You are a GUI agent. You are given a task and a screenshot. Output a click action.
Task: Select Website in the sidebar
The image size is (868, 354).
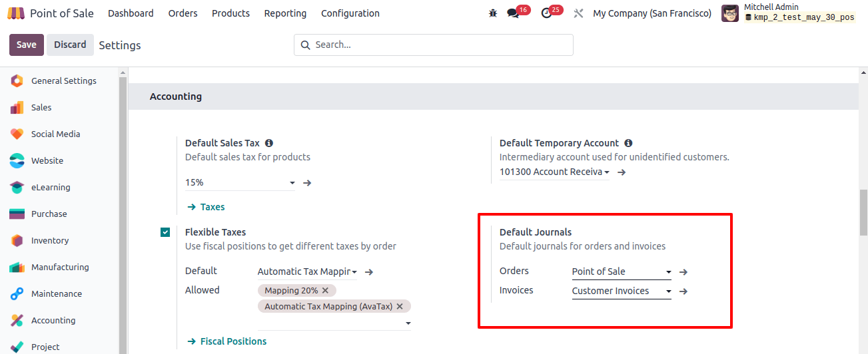pyautogui.click(x=47, y=160)
